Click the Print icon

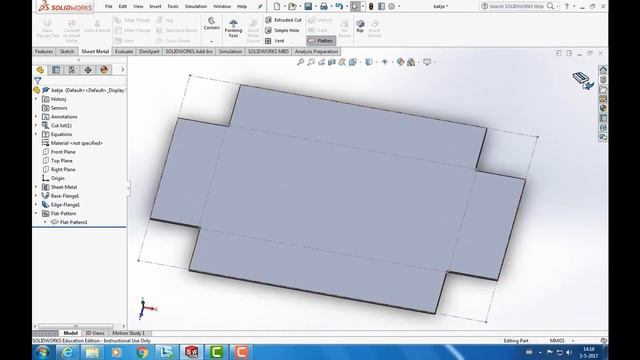coord(324,7)
